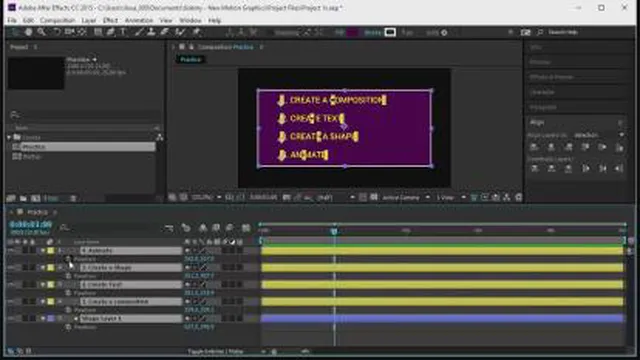Open the '1 View' layout dropdown

451,198
